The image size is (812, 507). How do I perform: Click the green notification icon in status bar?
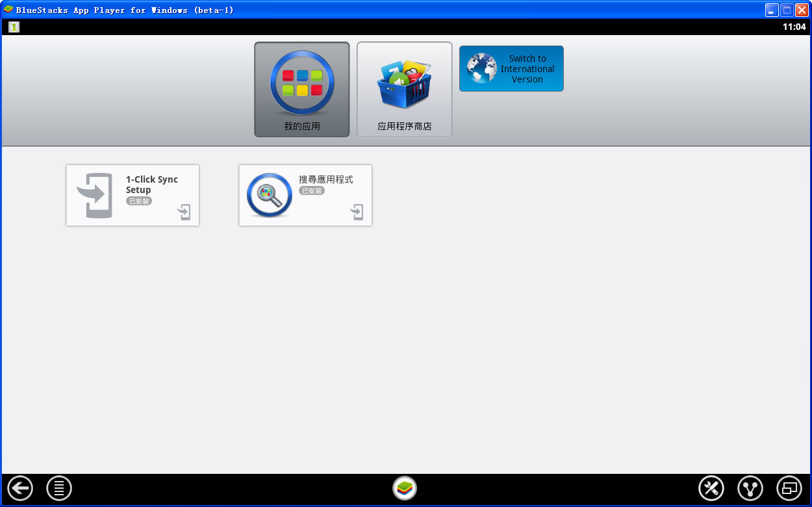coord(14,27)
